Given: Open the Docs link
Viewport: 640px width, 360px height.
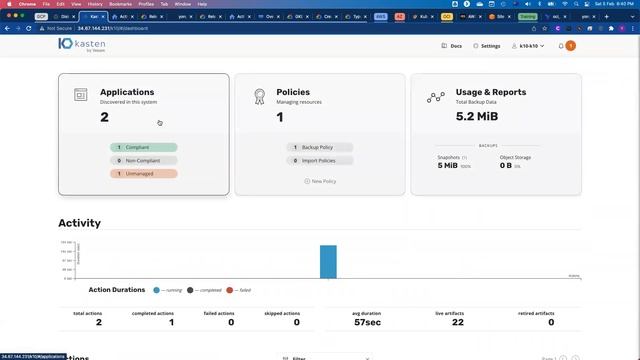Looking at the screenshot, I should pyautogui.click(x=451, y=46).
